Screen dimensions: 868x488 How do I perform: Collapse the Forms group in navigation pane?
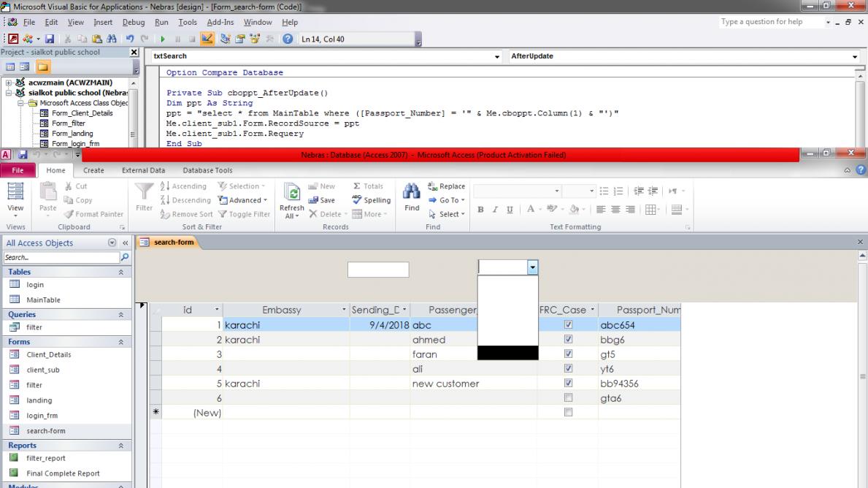(120, 342)
